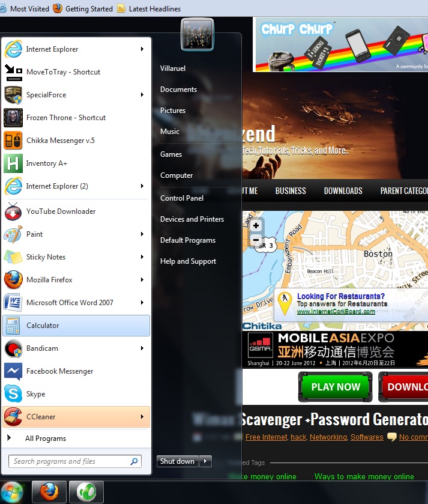This screenshot has width=428, height=504.
Task: Open Skype icon
Action: click(x=13, y=394)
